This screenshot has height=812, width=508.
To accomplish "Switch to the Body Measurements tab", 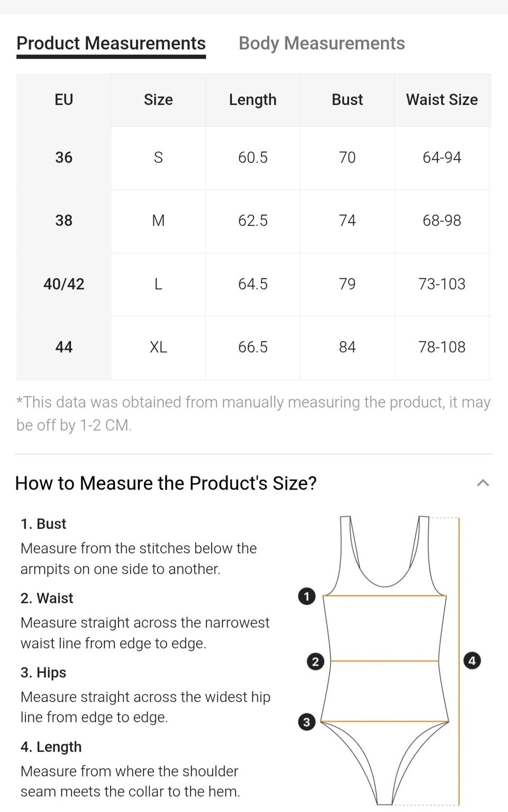I will [322, 43].
